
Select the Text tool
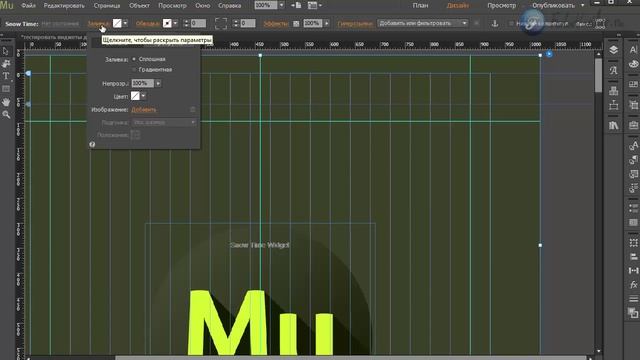click(6, 76)
